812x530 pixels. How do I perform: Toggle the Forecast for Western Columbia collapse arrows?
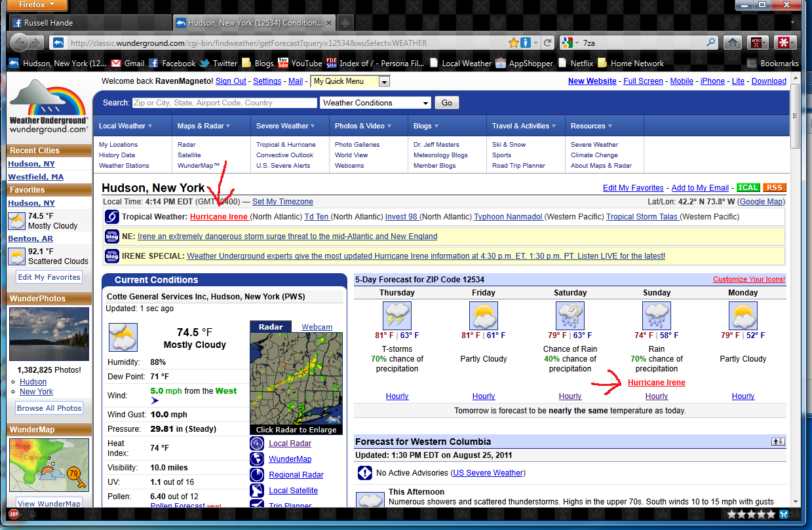[778, 442]
